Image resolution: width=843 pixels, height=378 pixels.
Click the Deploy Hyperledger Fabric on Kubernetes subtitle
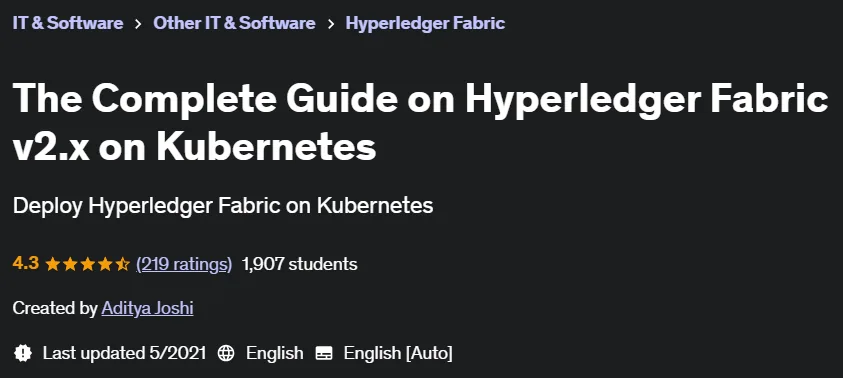point(223,205)
